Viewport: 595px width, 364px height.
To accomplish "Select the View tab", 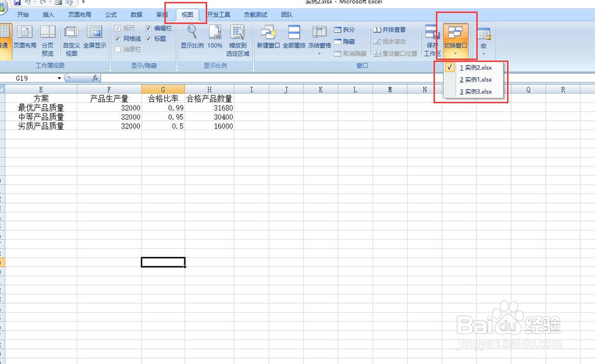I will tap(187, 15).
